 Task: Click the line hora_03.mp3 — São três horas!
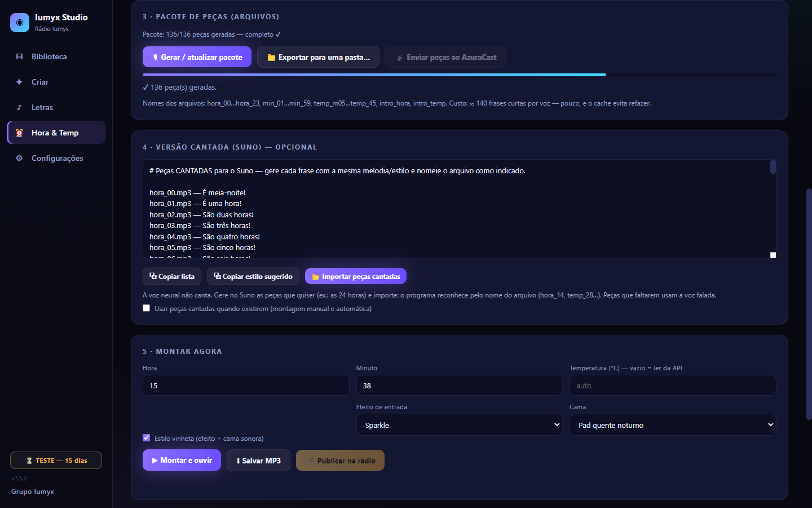tap(200, 226)
